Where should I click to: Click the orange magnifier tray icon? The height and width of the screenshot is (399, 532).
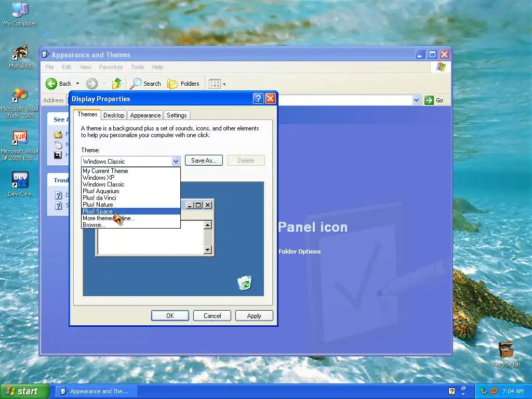pyautogui.click(x=494, y=391)
